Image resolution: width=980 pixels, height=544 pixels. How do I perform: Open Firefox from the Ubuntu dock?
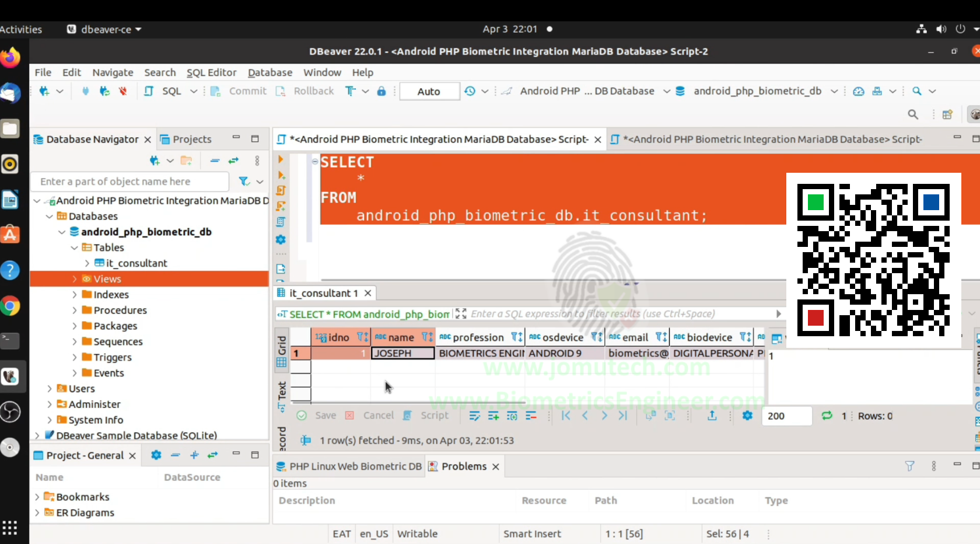pos(10,58)
